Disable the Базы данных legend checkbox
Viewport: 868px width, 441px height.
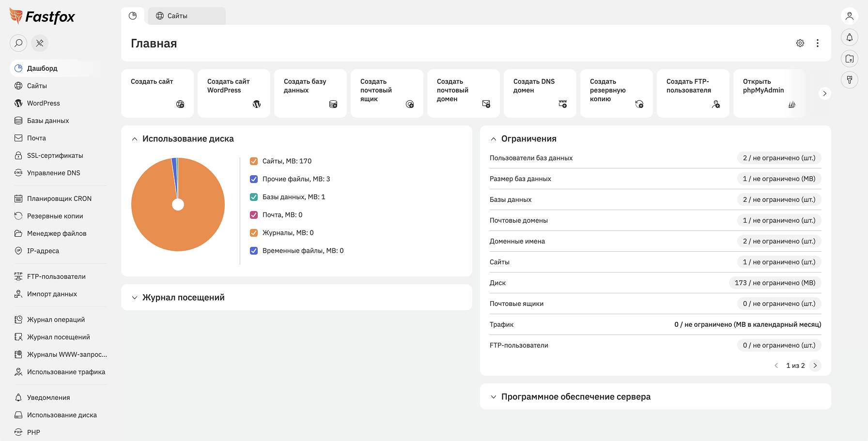click(x=254, y=197)
